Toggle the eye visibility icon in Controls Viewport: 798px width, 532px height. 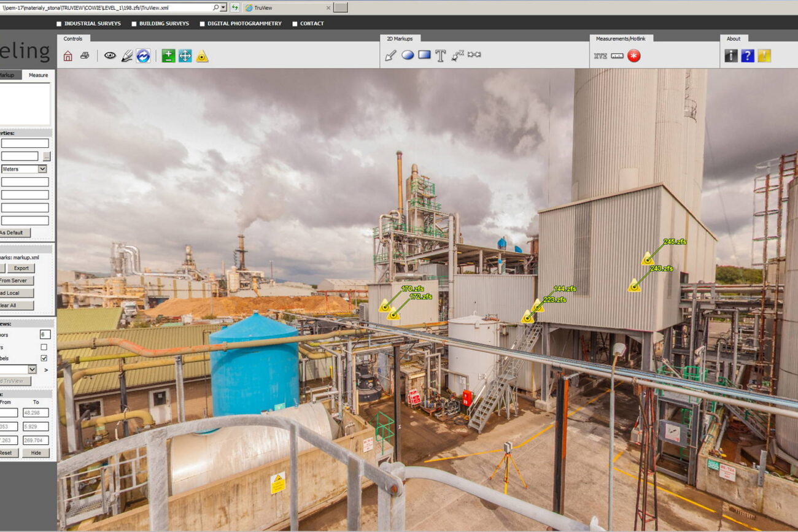tap(110, 55)
